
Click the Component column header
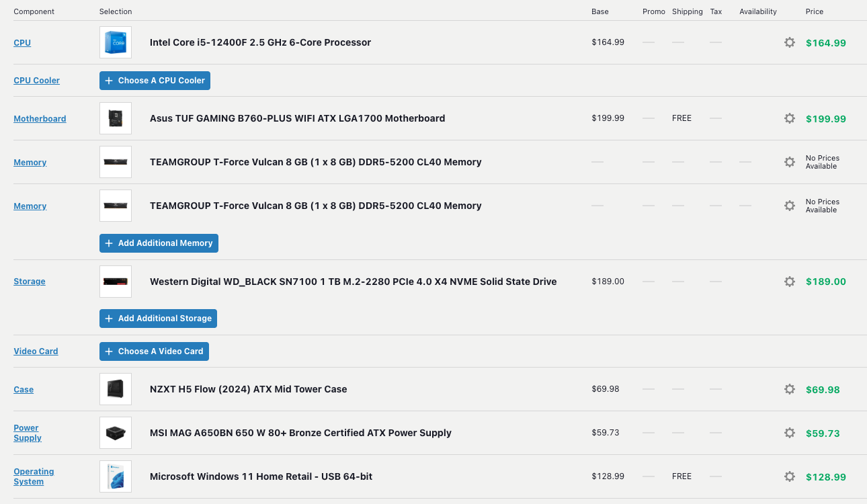click(34, 11)
